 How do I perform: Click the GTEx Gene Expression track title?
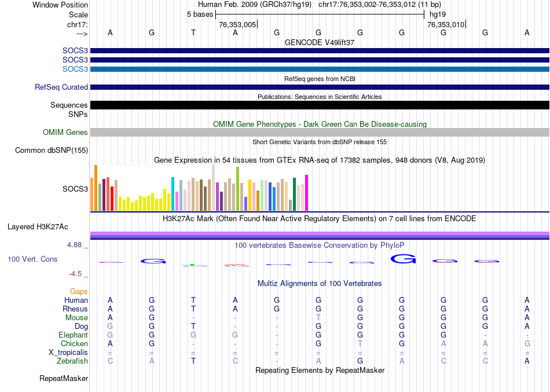(x=320, y=160)
